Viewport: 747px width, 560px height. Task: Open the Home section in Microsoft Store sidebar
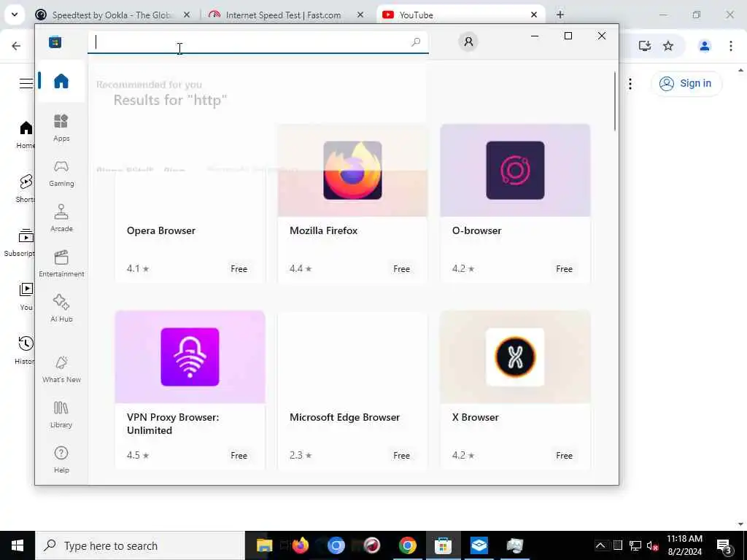[61, 82]
